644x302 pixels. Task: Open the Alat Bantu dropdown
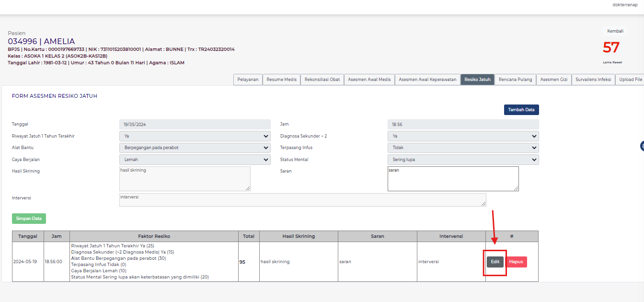click(195, 148)
